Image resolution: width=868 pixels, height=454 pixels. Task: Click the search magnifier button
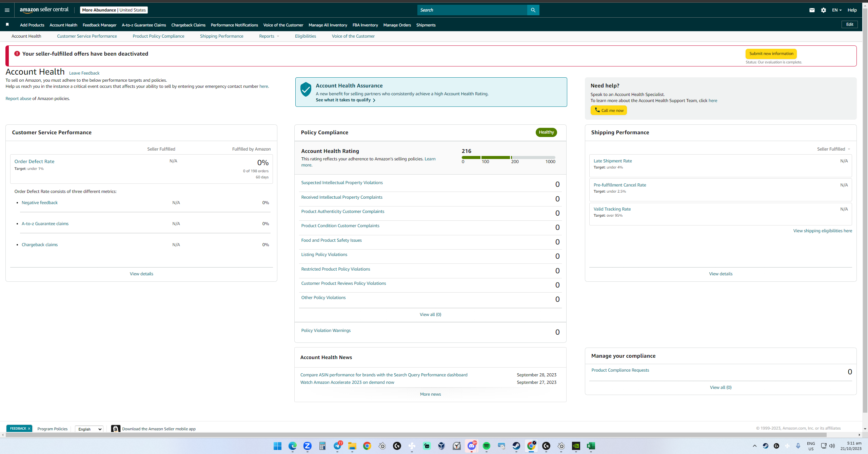click(533, 10)
